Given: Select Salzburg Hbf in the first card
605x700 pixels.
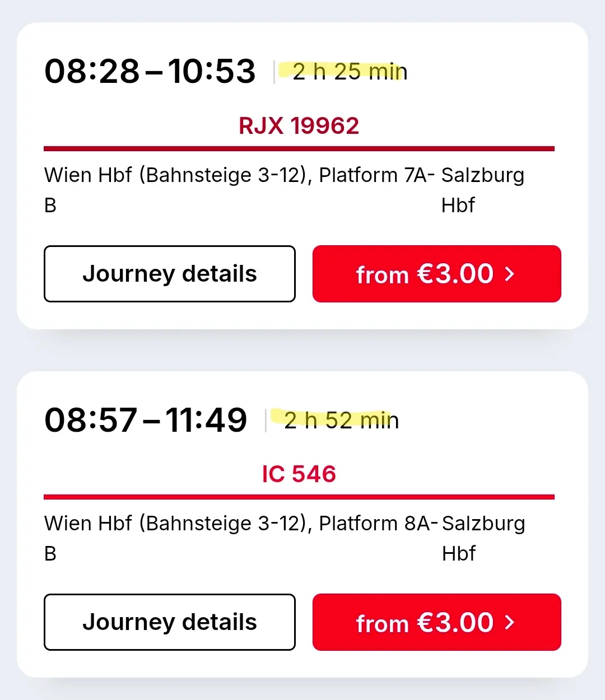Looking at the screenshot, I should tap(483, 190).
